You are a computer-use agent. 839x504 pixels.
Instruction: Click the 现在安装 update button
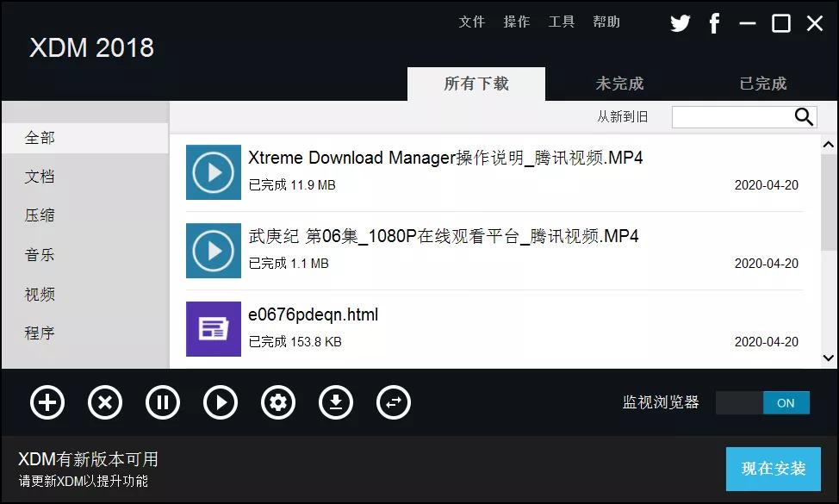coord(773,469)
